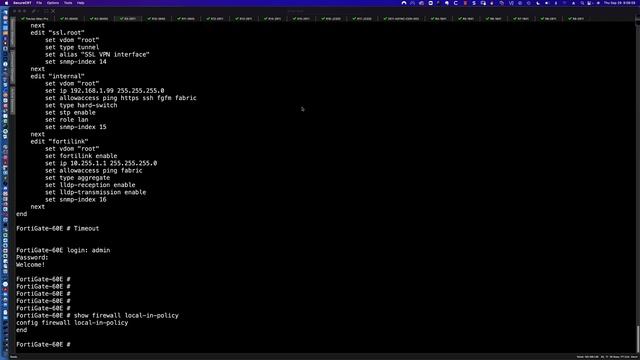Screen dimensions: 640x360
Task: Open the Options menu
Action: tap(53, 3)
